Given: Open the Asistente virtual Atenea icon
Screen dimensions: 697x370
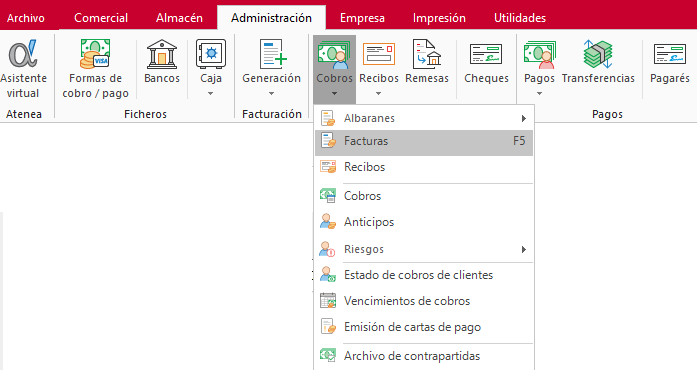Looking at the screenshot, I should [23, 54].
